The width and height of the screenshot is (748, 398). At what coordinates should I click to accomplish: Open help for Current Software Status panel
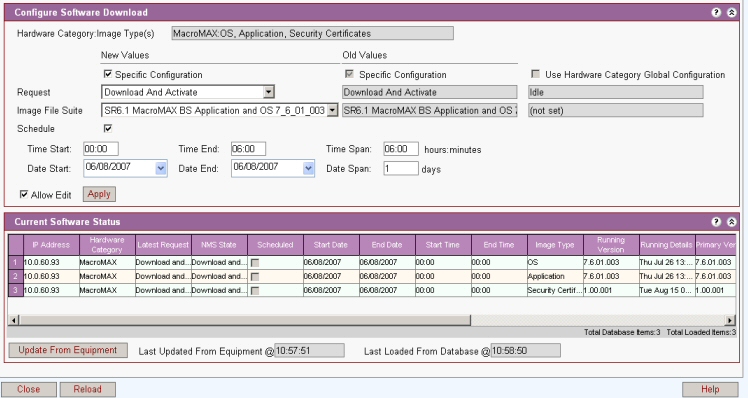[716, 221]
